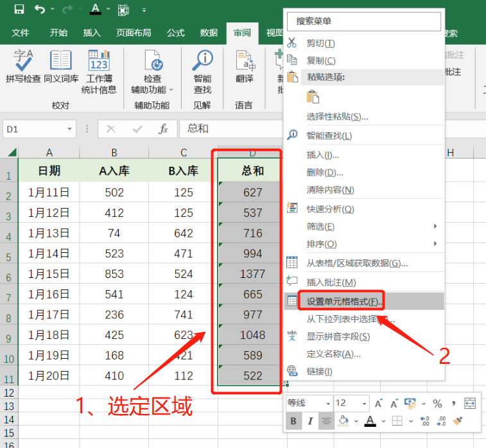486x448 pixels.
Task: Choose 从表格/区域获取数据(G)...
Action: 364,263
